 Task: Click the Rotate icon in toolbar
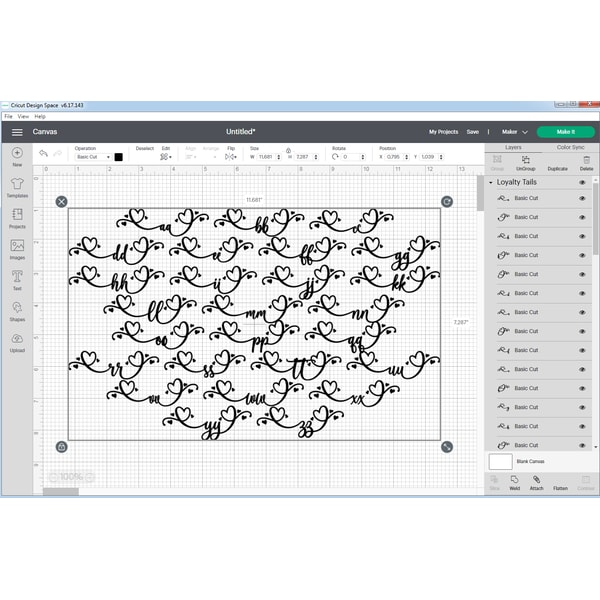[335, 157]
